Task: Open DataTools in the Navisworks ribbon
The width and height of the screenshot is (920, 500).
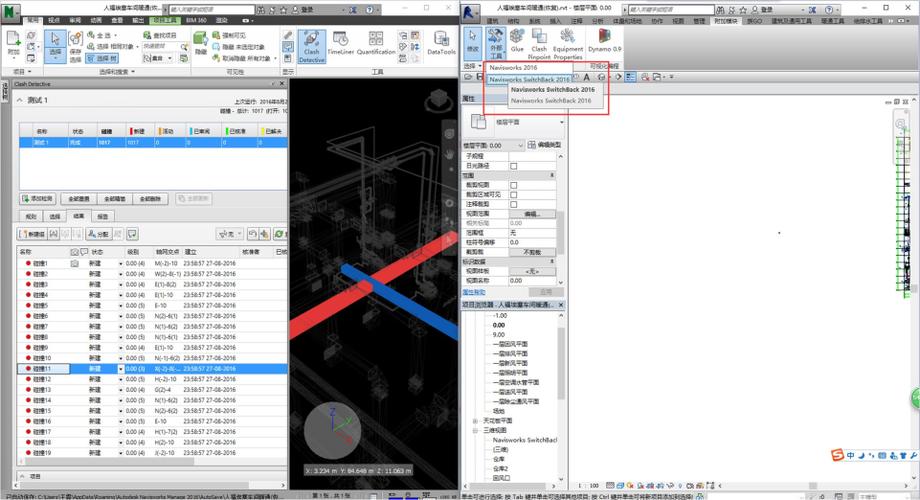Action: pos(441,43)
